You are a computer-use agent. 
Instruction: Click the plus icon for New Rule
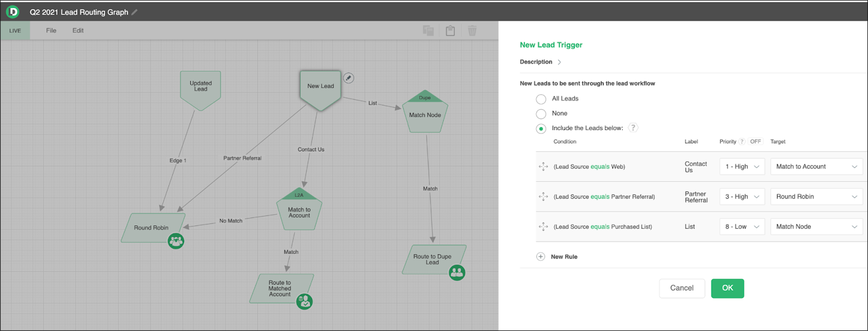(540, 257)
